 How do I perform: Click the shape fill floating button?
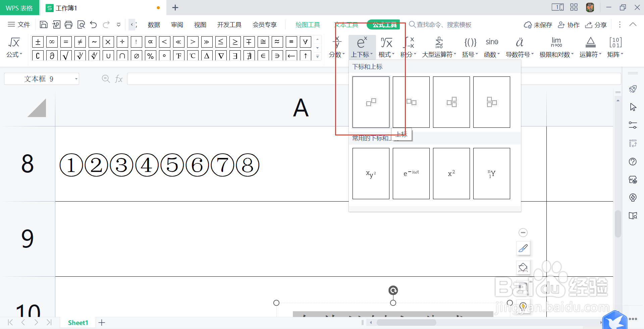[523, 267]
